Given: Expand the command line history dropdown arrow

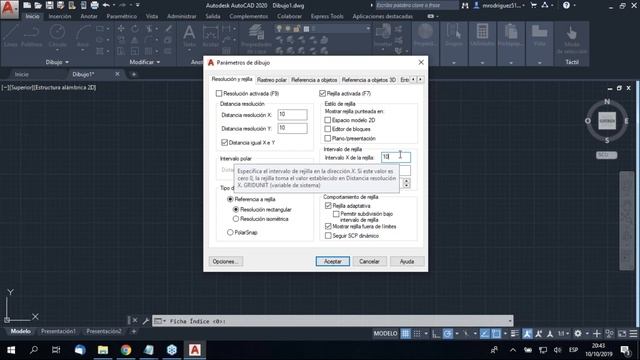Looking at the screenshot, I should pyautogui.click(x=510, y=321).
